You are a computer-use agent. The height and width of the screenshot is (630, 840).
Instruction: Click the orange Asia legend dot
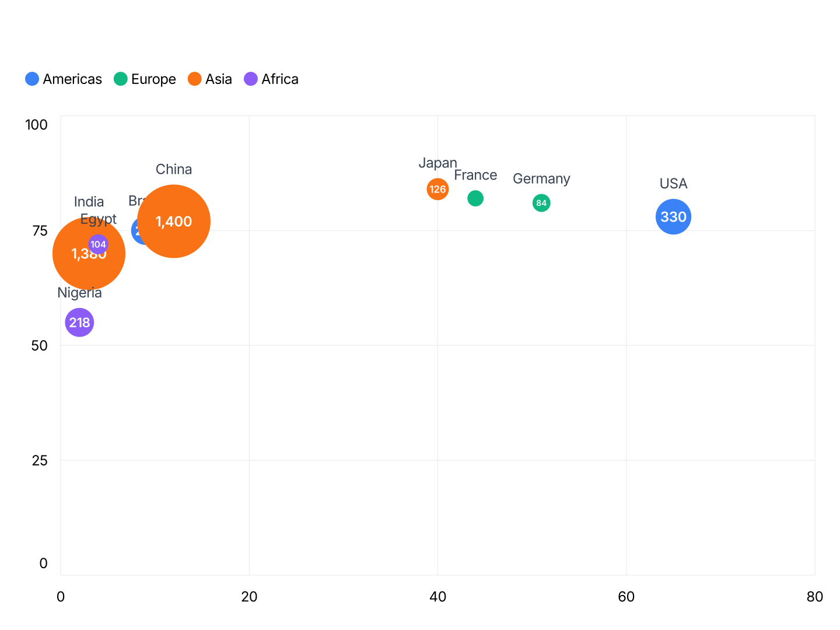coord(195,79)
